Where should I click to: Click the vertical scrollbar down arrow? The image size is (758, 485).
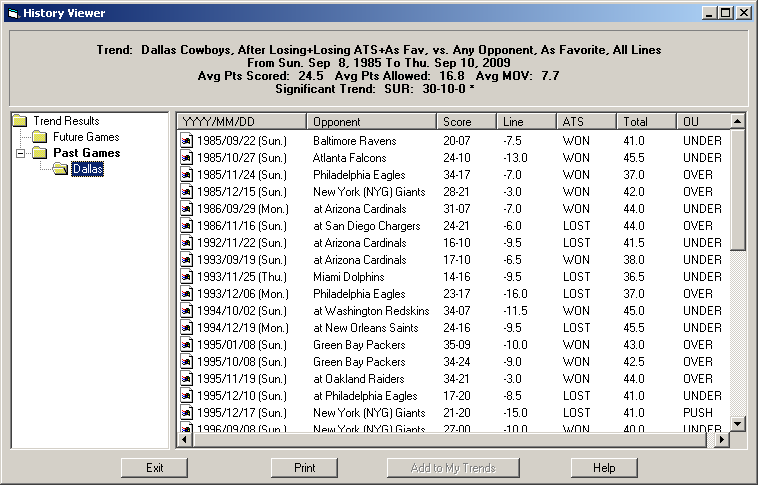click(737, 424)
